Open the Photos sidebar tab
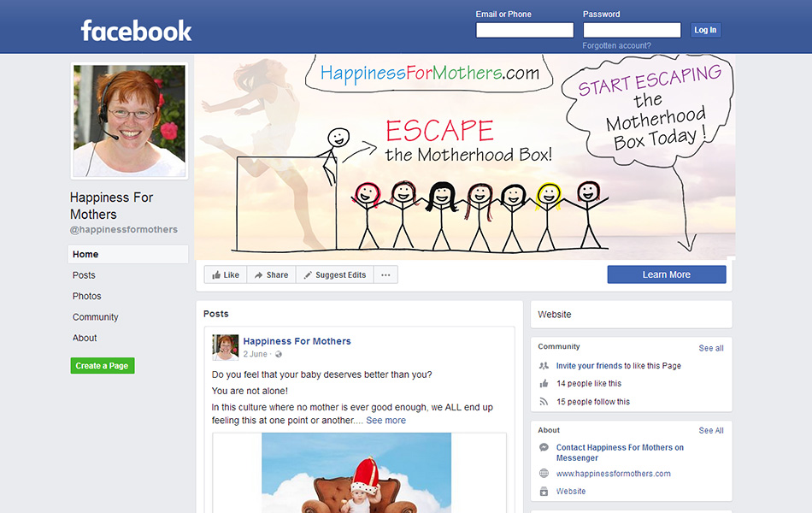The image size is (812, 513). tap(86, 296)
